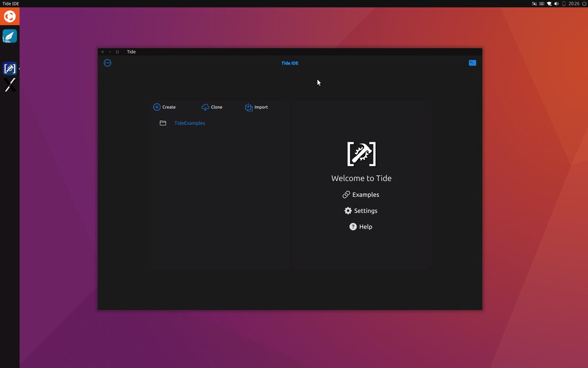Minimize the Tide window

click(x=110, y=52)
